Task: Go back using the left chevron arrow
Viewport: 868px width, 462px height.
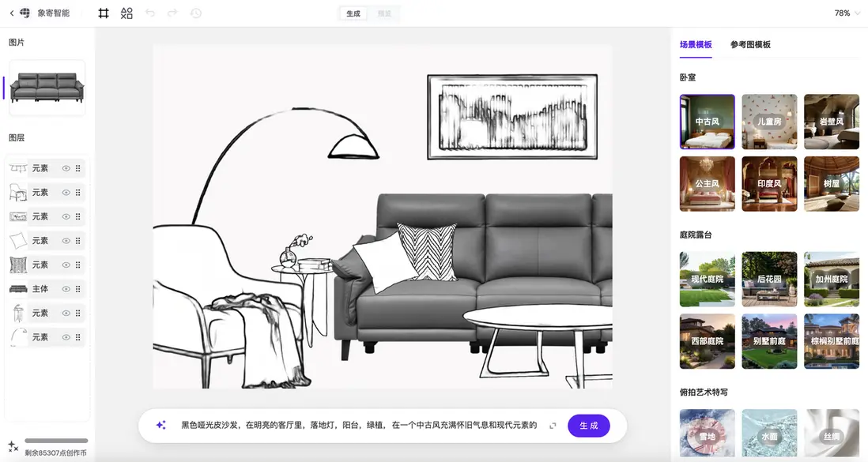Action: pos(12,13)
